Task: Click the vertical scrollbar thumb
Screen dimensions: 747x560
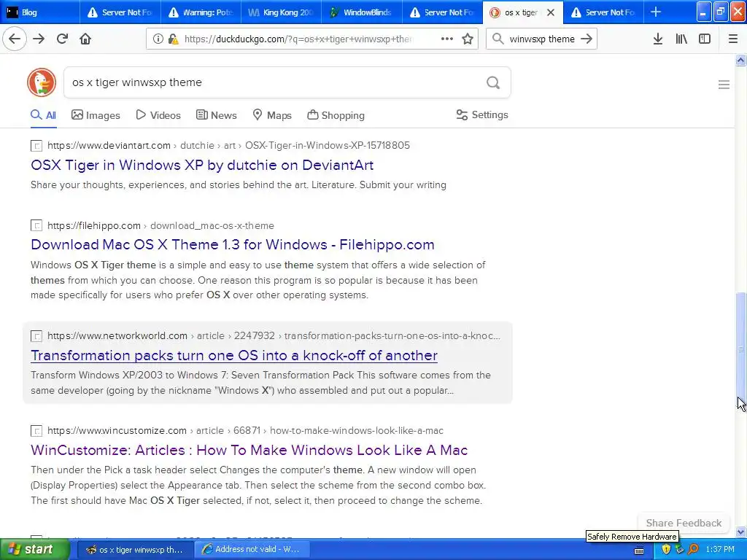Action: [x=741, y=349]
